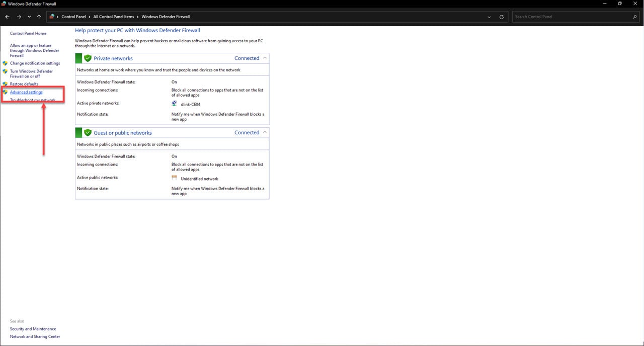Click the dlink-CE84 network icon
This screenshot has height=346, width=644.
click(x=175, y=104)
